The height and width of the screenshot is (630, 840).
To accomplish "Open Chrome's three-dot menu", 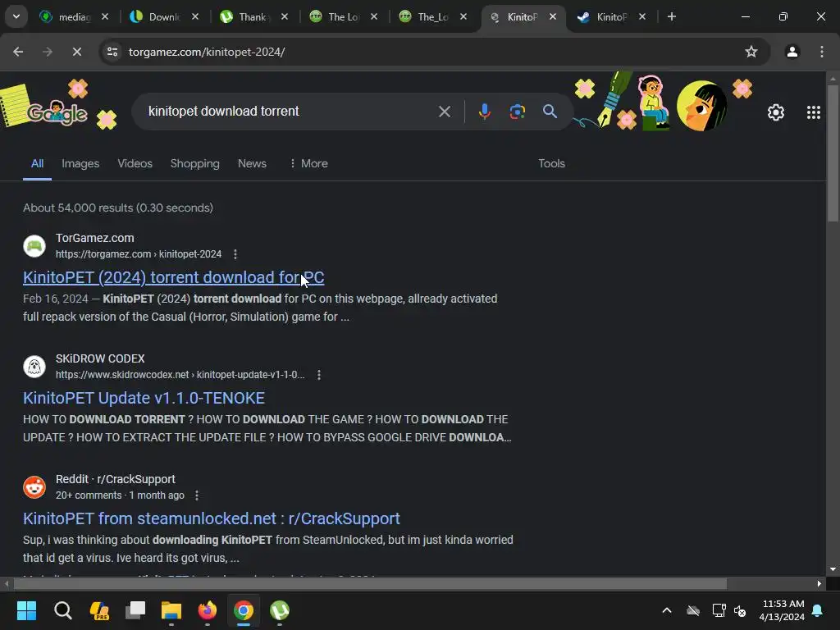I will click(x=822, y=52).
